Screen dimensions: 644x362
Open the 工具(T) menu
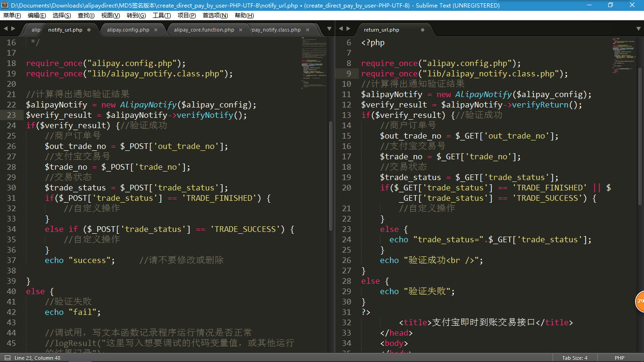[162, 16]
